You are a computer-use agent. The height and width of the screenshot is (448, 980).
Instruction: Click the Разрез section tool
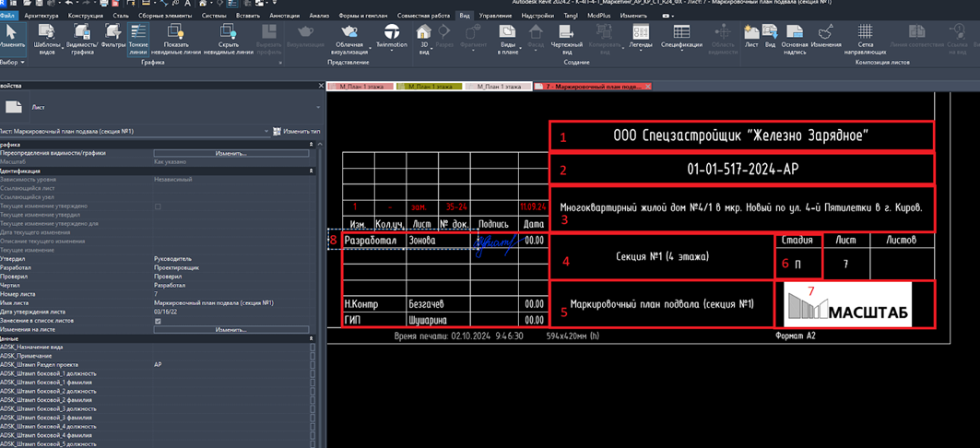444,36
